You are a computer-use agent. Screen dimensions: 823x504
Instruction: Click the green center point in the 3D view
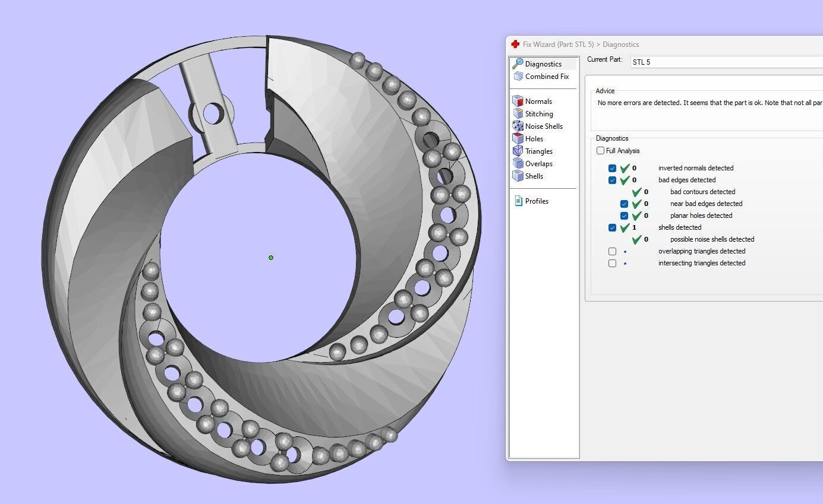(271, 258)
